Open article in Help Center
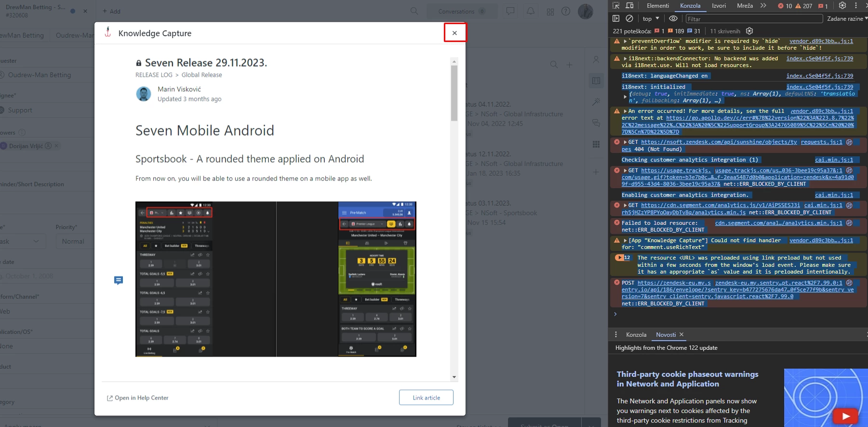Image resolution: width=868 pixels, height=427 pixels. [x=137, y=398]
